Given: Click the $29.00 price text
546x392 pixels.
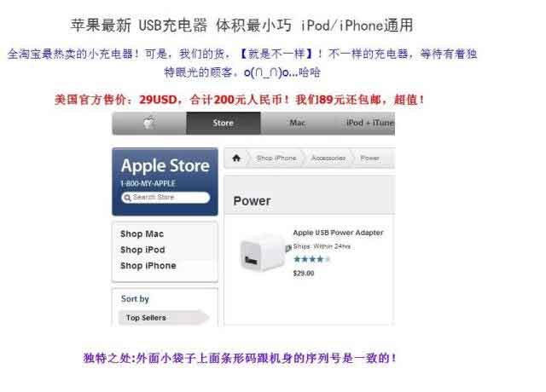Looking at the screenshot, I should coord(304,274).
